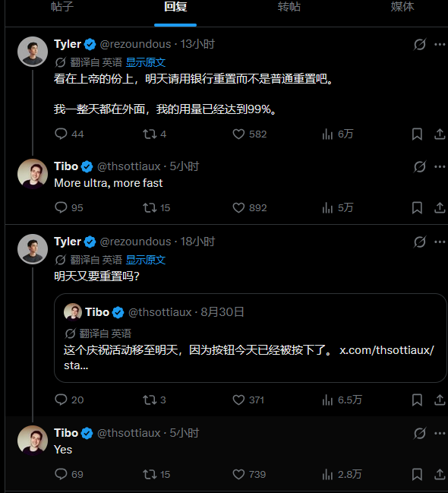Bookmark Tyler's post about bank reset
Image resolution: width=448 pixels, height=493 pixels.
[417, 134]
